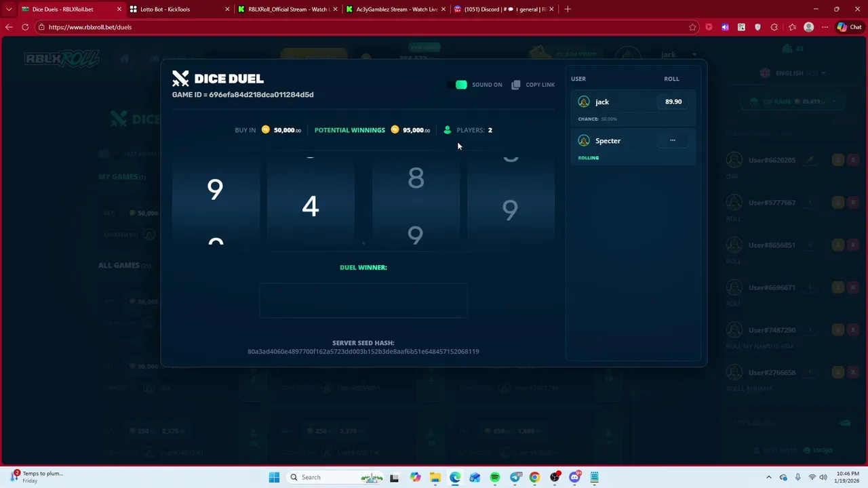868x488 pixels.
Task: Switch to the Ac3yGamblez Stream tab
Action: pyautogui.click(x=397, y=9)
